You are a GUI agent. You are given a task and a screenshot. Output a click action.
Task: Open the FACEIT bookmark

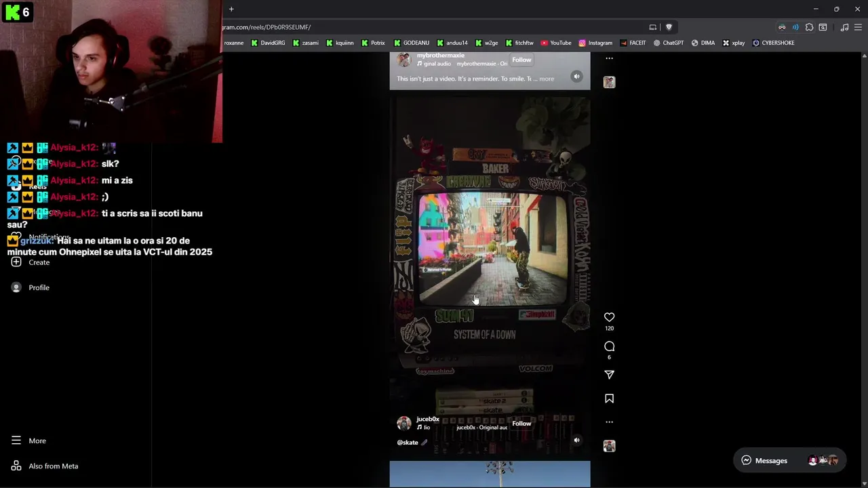coord(633,43)
